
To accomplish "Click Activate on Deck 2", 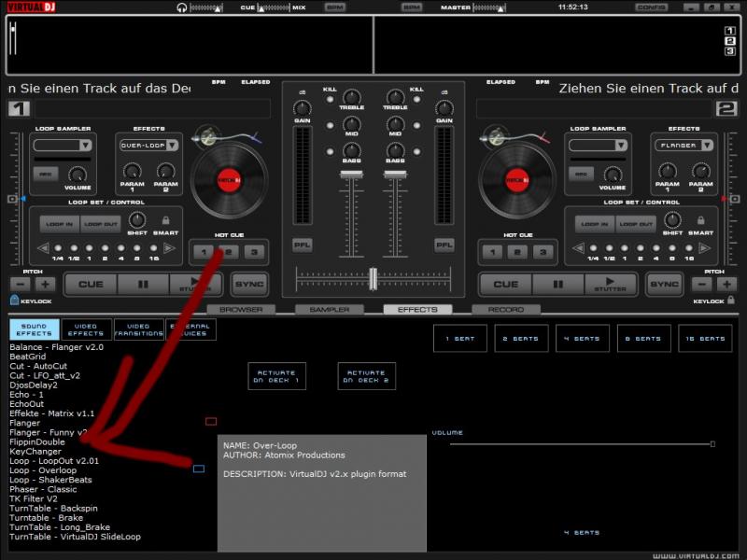I will (366, 376).
